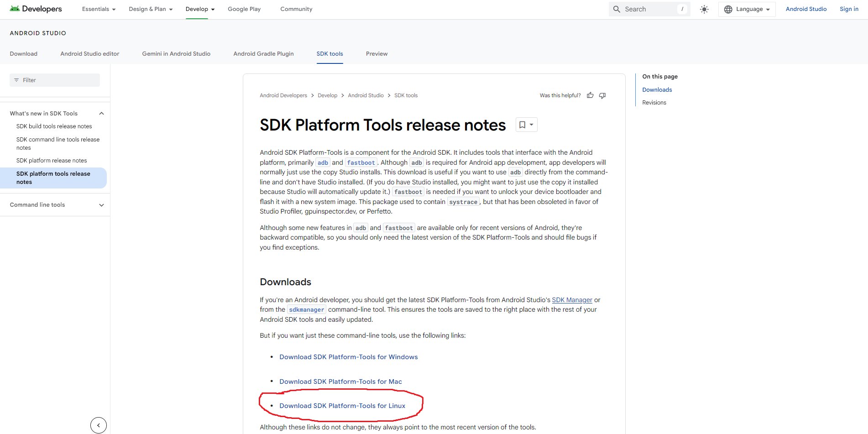Viewport: 868px width, 434px height.
Task: Collapse What's new in SDK Tools section
Action: pos(101,114)
